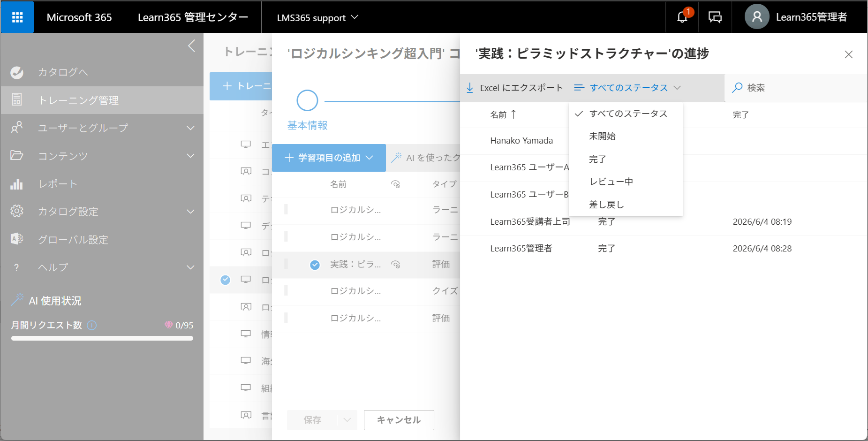
Task: Click Microsoft 365 header link
Action: tap(79, 17)
